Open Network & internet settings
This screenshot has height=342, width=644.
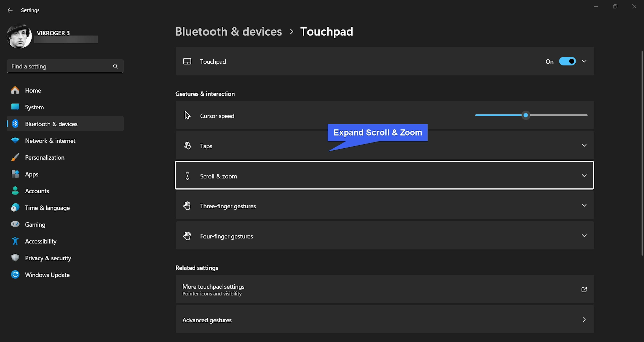(50, 141)
